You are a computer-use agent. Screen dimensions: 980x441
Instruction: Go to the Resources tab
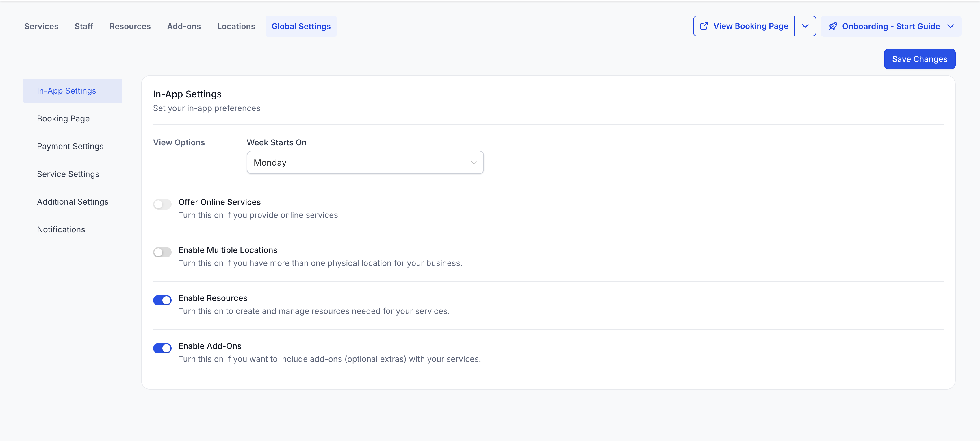pos(130,26)
